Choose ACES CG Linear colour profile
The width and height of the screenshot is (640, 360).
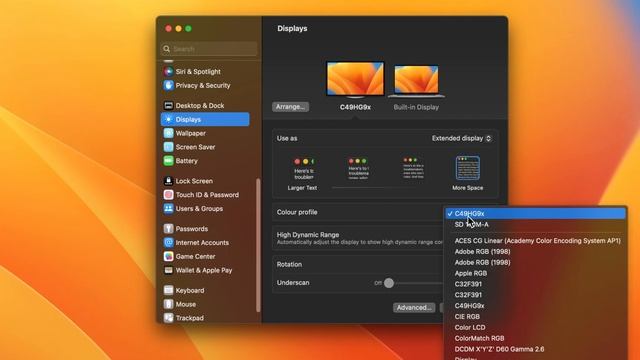point(535,241)
